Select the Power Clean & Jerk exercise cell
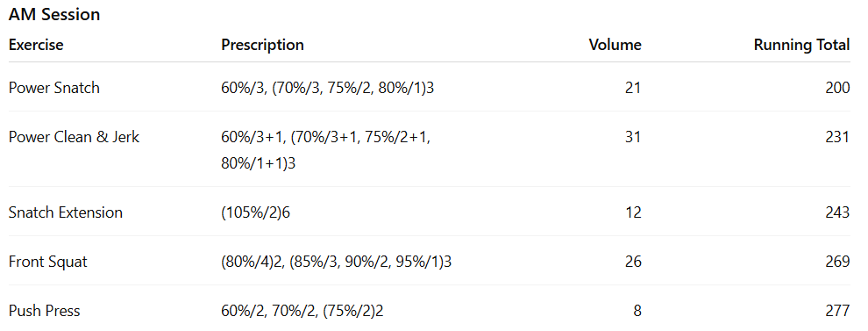 coord(75,136)
